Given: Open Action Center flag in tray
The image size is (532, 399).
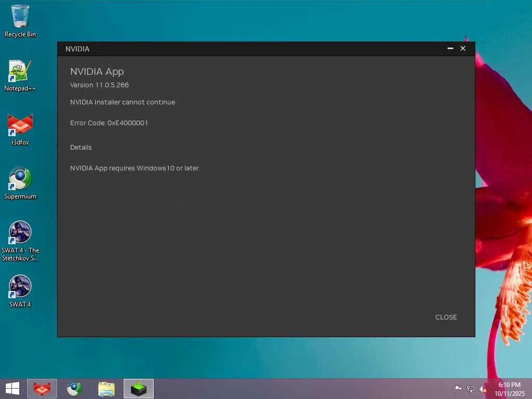Looking at the screenshot, I should click(x=457, y=389).
